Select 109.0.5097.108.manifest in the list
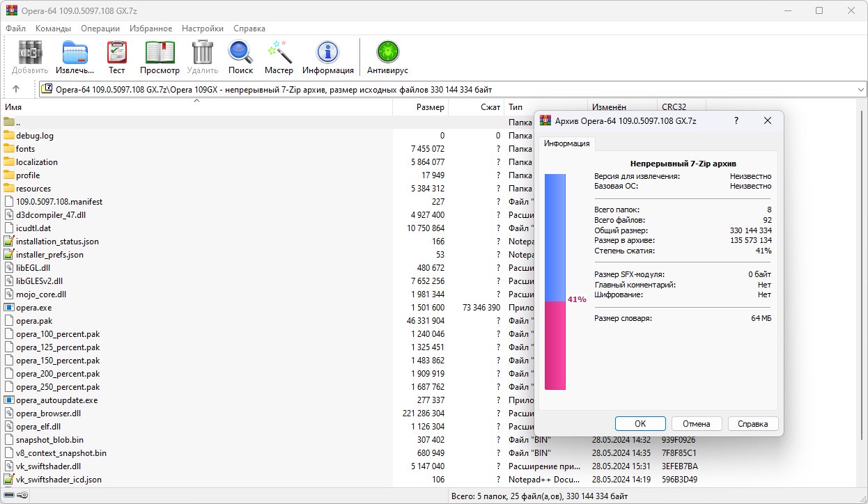This screenshot has height=504, width=868. pyautogui.click(x=59, y=201)
